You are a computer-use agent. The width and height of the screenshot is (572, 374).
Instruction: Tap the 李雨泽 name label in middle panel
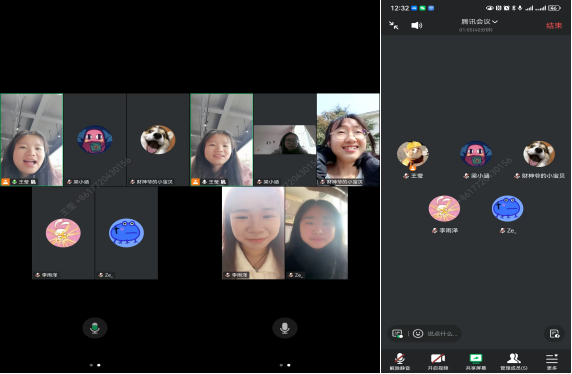240,275
